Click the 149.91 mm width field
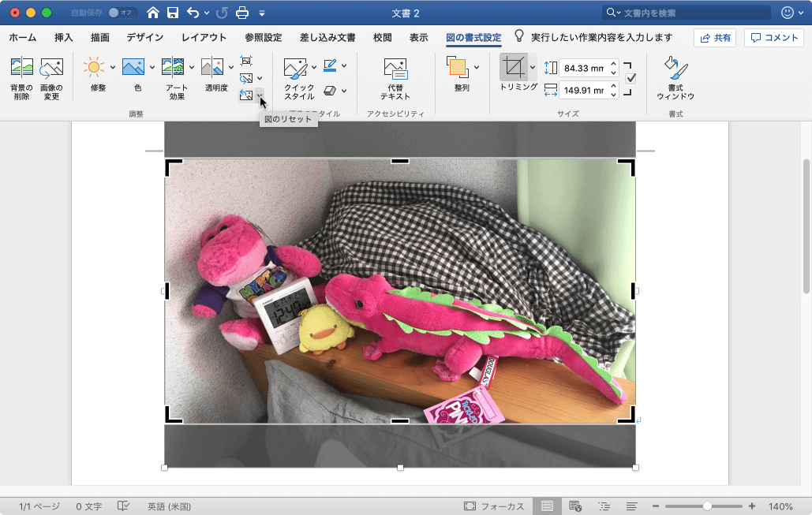This screenshot has height=515, width=812. point(584,90)
